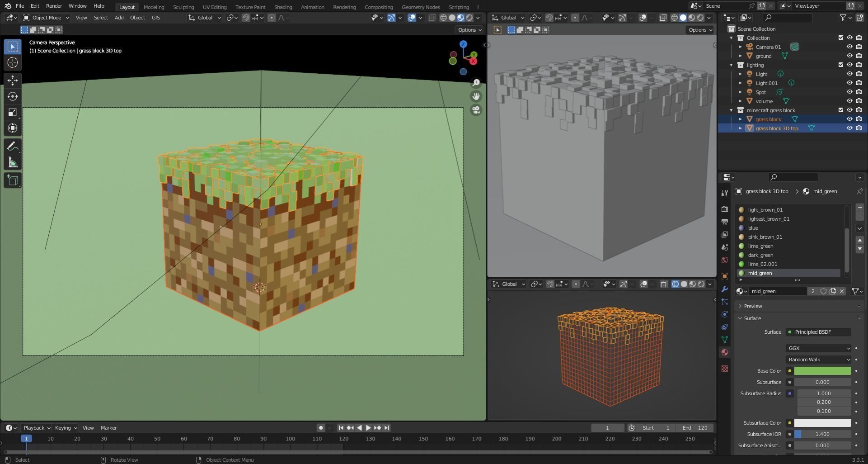868x464 pixels.
Task: Open the Material properties tab
Action: 725,352
